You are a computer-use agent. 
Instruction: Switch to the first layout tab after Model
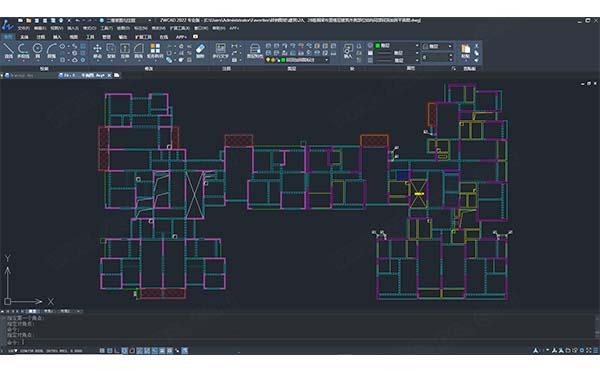pos(49,311)
